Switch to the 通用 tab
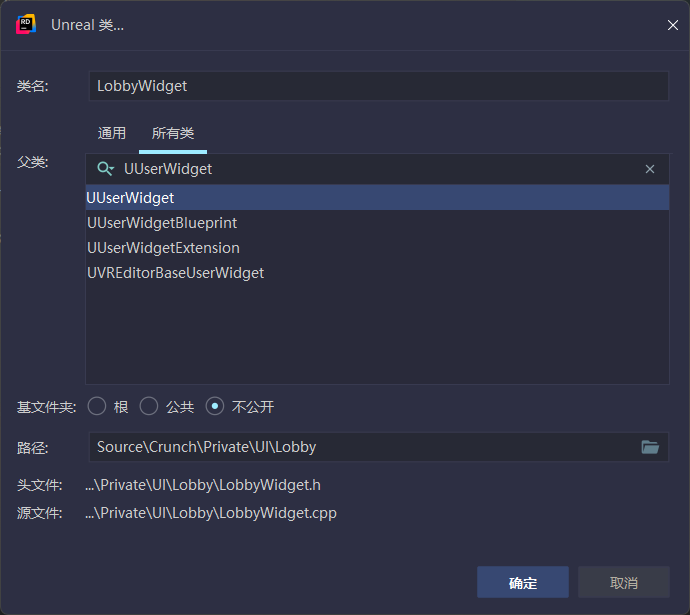Screen dimensions: 690x615 112,133
